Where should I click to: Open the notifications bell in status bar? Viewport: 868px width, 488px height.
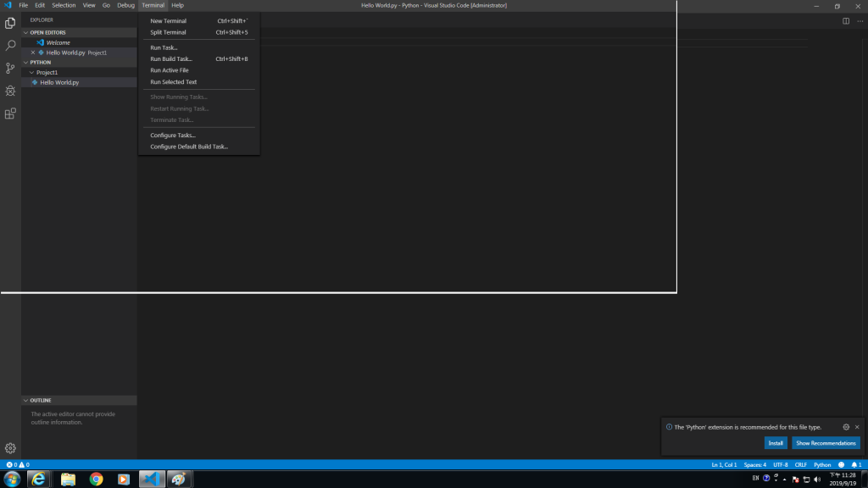[856, 465]
